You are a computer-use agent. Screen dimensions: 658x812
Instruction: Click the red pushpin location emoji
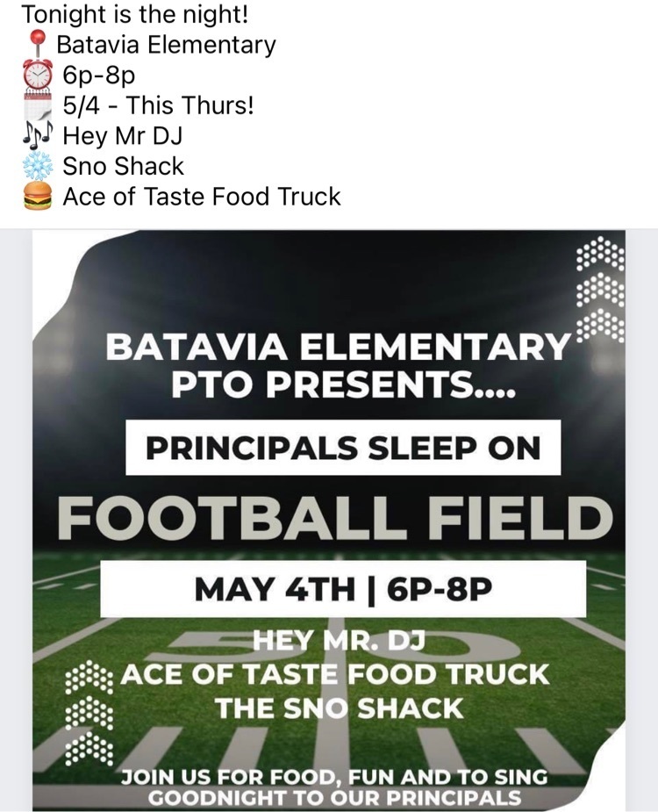point(37,44)
